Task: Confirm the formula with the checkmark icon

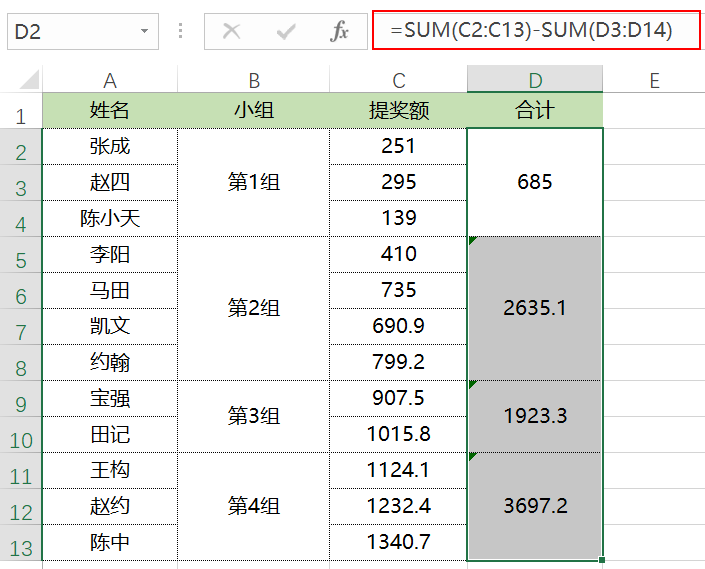Action: (x=286, y=31)
